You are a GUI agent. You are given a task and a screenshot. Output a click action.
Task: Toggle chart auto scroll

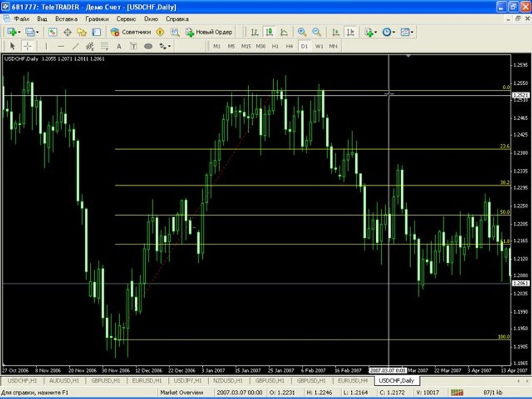pos(336,32)
